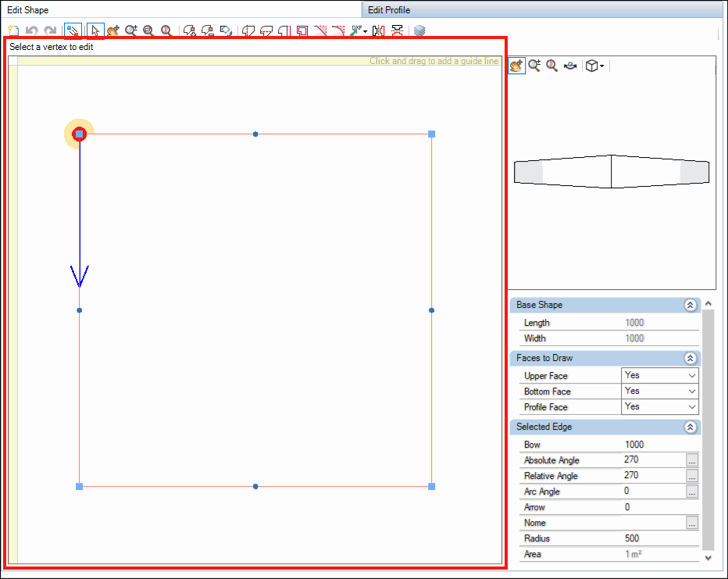Click the Remove vertex icon
The width and height of the screenshot is (728, 579).
[x=208, y=30]
